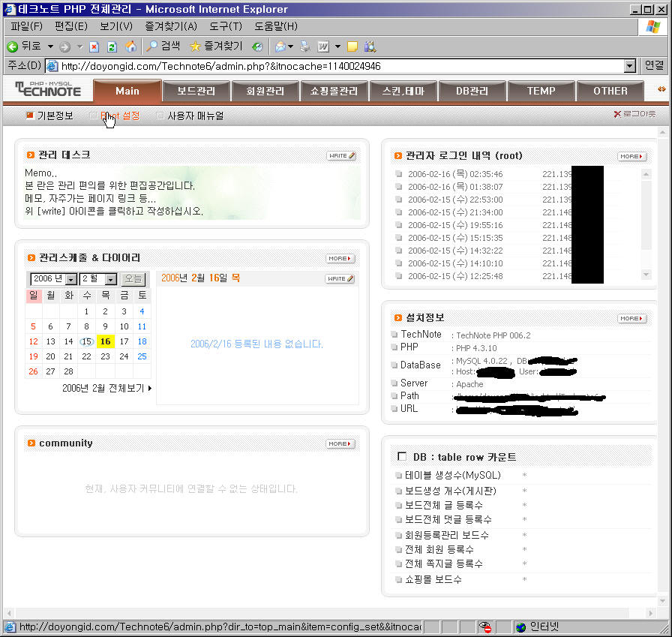Select day 16 in the calendar

point(105,341)
